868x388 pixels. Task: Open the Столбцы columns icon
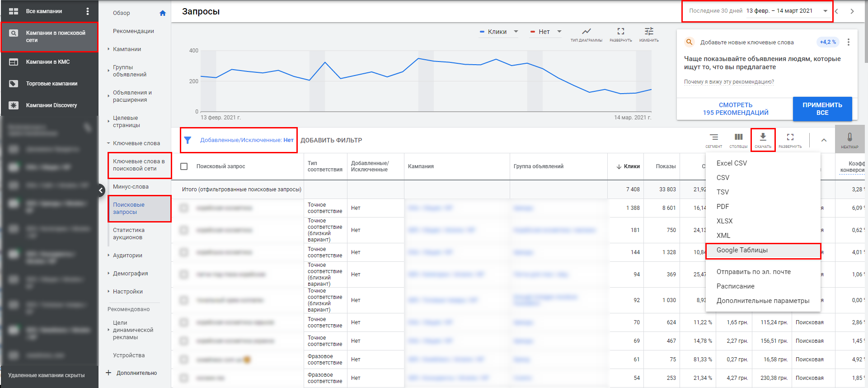(x=738, y=137)
